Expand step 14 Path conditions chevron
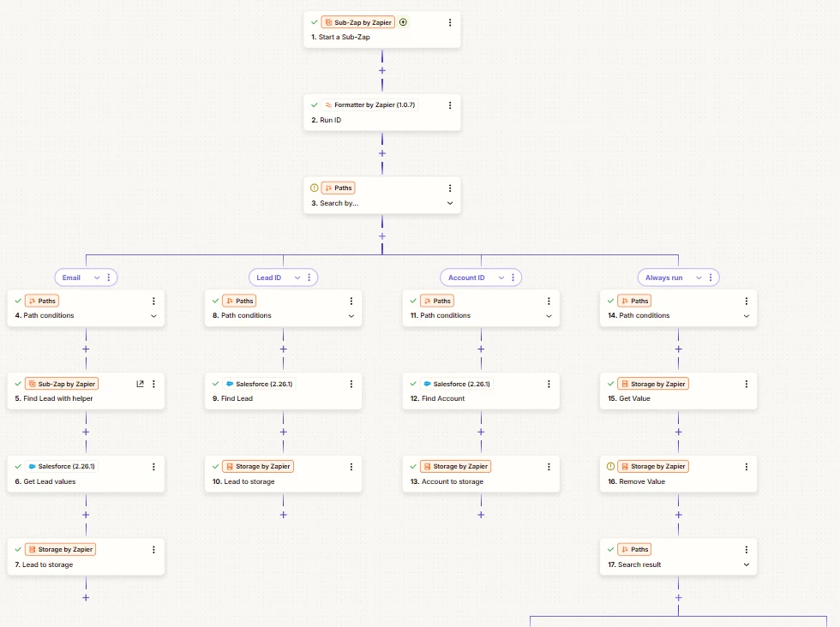The image size is (840, 627). point(747,316)
